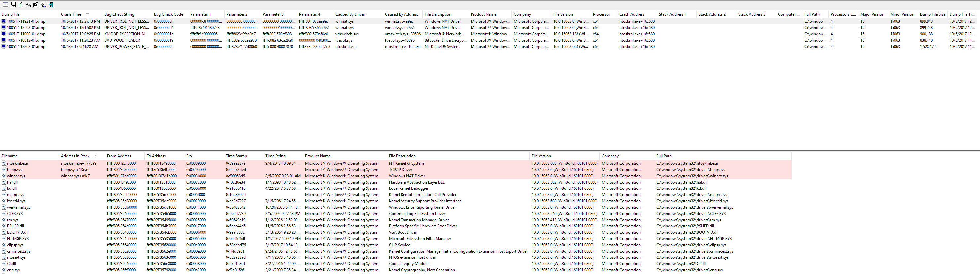This screenshot has width=980, height=274.
Task: Sort by the Bug Check String column header
Action: pos(127,15)
